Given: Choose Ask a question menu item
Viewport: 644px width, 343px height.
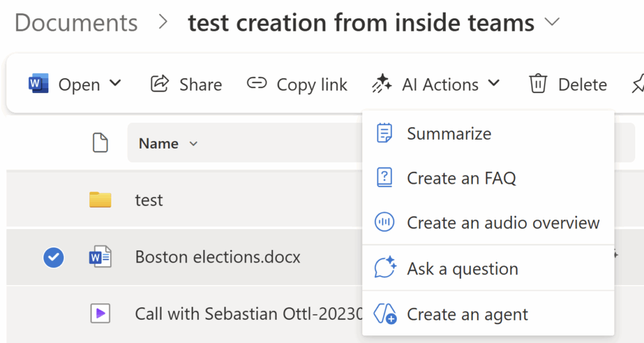Looking at the screenshot, I should [462, 269].
